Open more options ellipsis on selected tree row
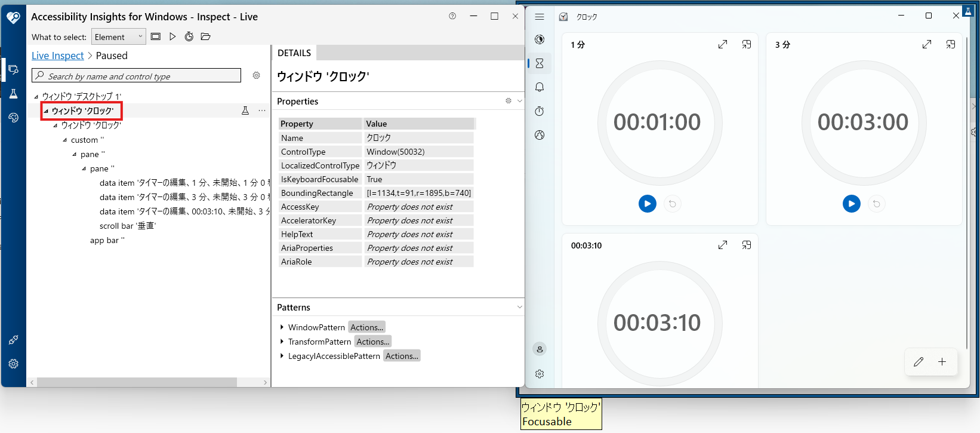The height and width of the screenshot is (433, 980). pyautogui.click(x=262, y=110)
